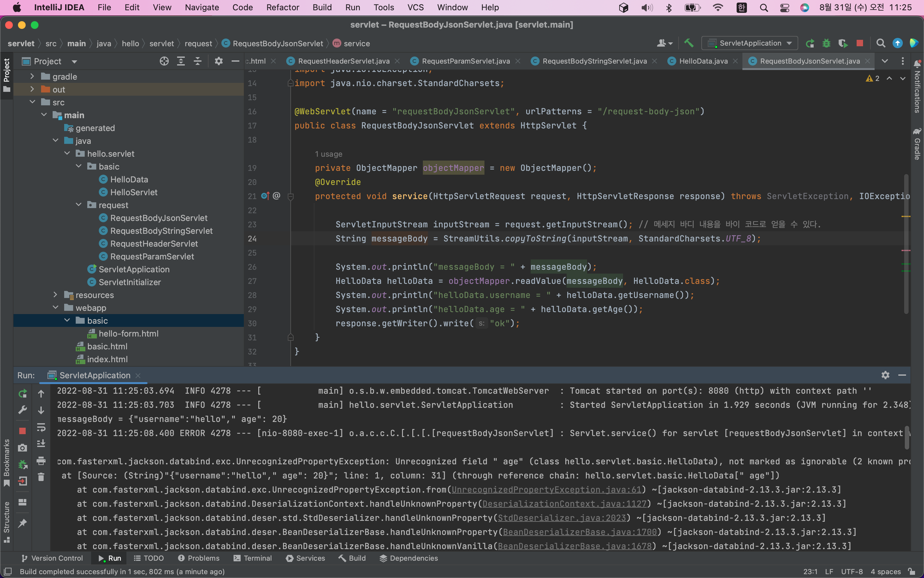This screenshot has width=924, height=578.
Task: Toggle Structure tool window
Action: point(6,522)
